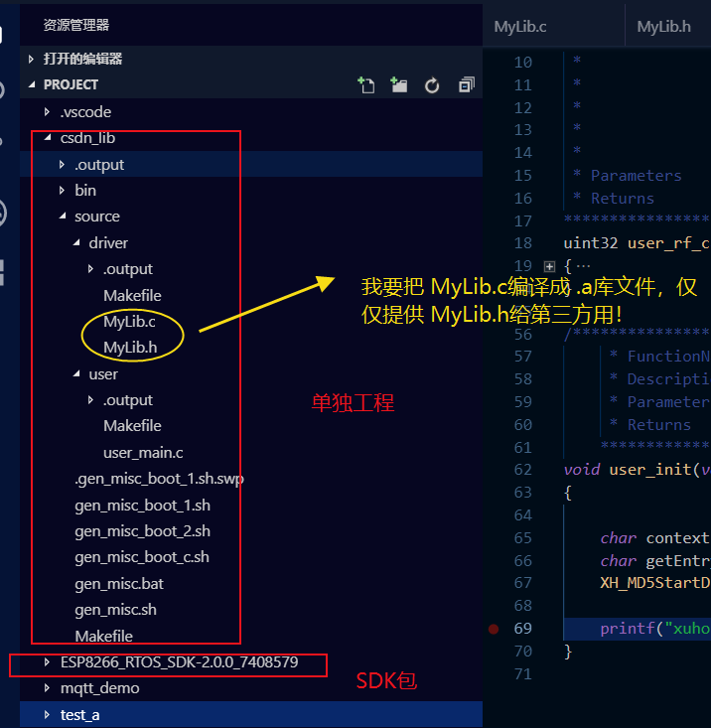Expand the ESP8266_RTOS_SDK-2.0.0_7408579 folder
Screen dimensions: 711x728
click(x=47, y=662)
